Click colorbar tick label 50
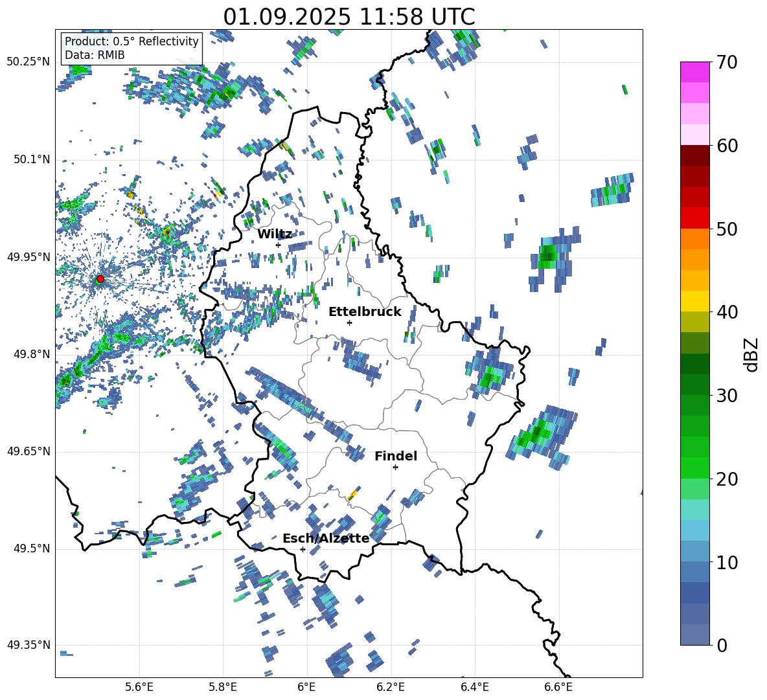This screenshot has width=767, height=700. pos(726,229)
